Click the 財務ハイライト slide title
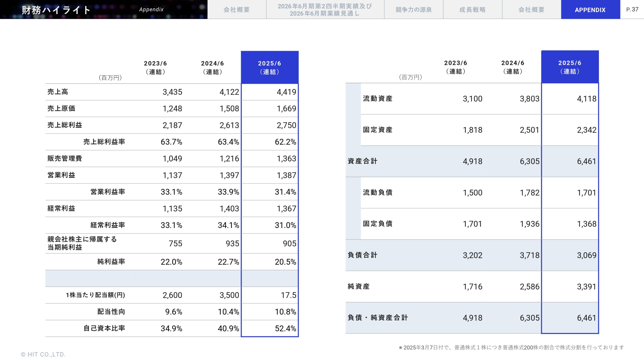 click(56, 10)
